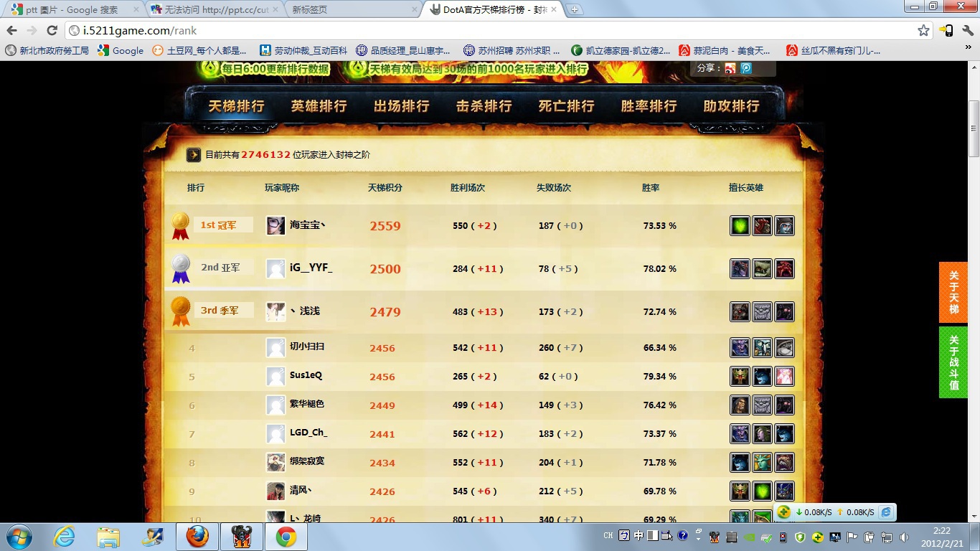Click the green glowing hero icon in 1st 冠军 row
Screen dimensions: 980x551
click(x=740, y=226)
